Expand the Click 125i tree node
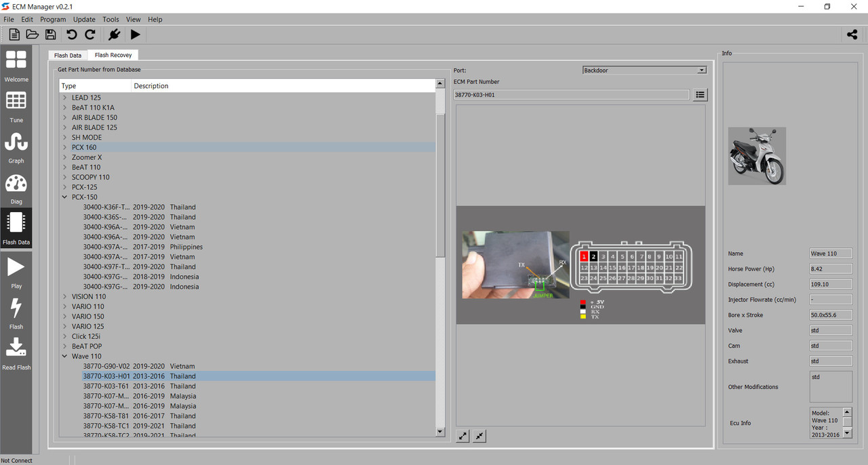The width and height of the screenshot is (868, 465). [65, 336]
